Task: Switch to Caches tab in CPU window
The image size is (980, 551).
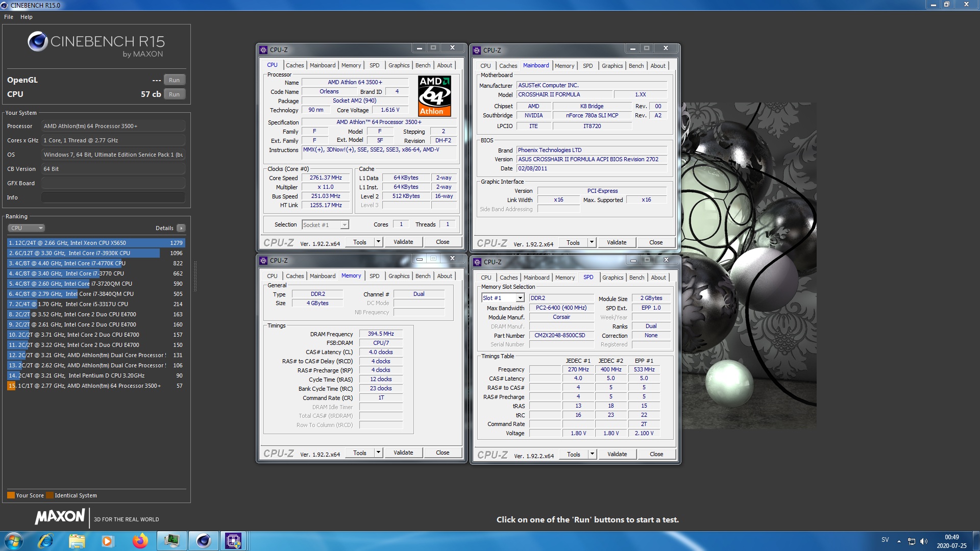Action: click(295, 65)
